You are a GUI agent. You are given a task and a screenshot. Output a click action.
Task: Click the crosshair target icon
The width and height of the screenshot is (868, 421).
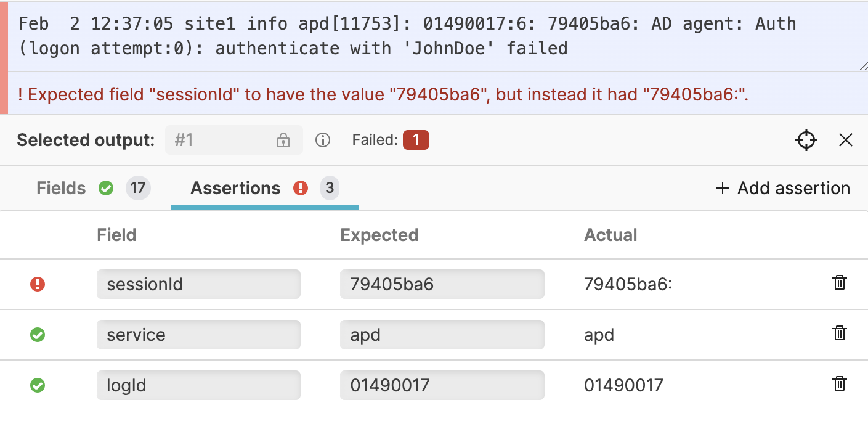coord(806,140)
